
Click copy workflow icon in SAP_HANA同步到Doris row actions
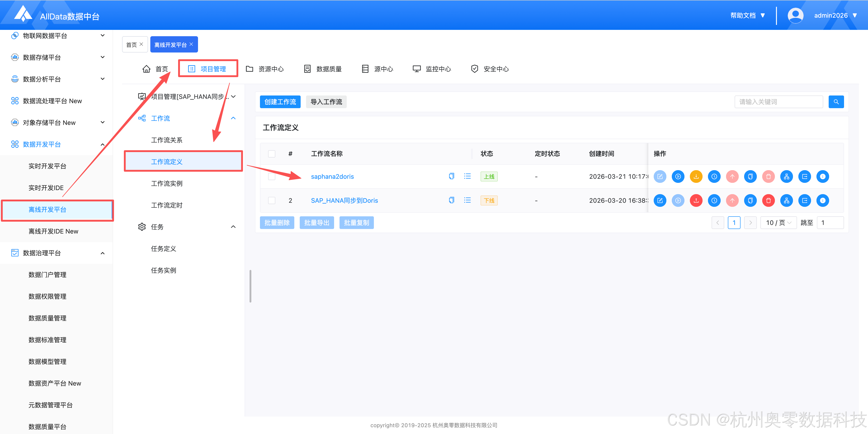(x=750, y=200)
